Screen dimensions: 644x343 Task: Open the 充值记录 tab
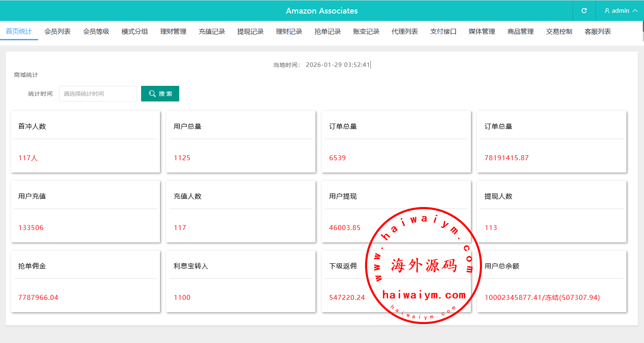coord(212,32)
